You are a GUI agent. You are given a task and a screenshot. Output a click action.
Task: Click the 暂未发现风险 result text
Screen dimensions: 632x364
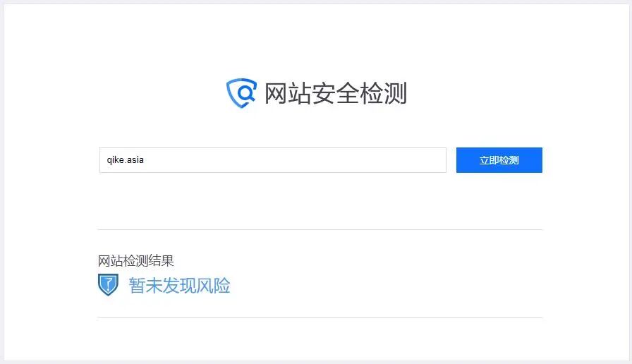[x=179, y=286]
